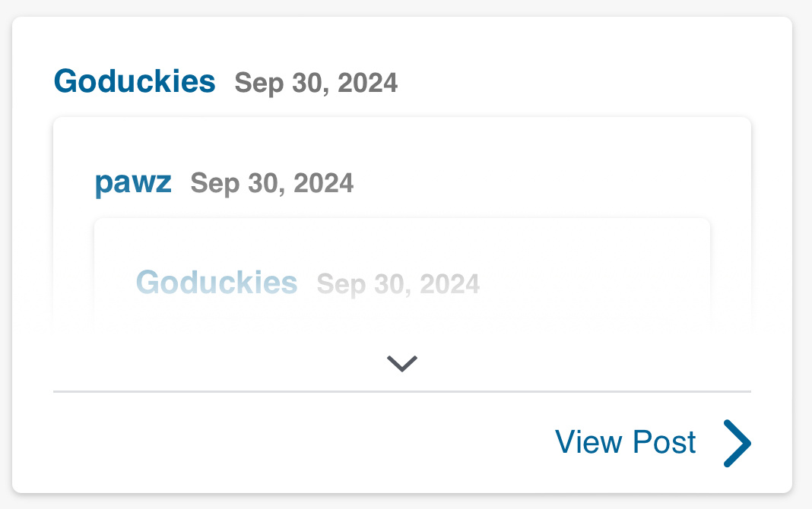Click the faded Goduckies name in innermost quote
Screen dimensions: 812x509
click(217, 283)
